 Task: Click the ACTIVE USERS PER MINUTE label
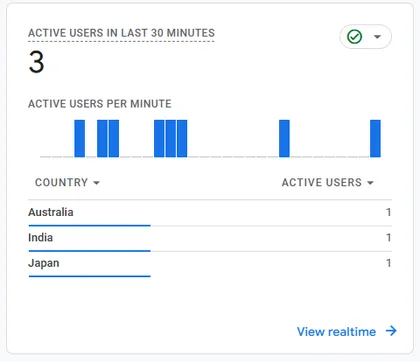100,104
